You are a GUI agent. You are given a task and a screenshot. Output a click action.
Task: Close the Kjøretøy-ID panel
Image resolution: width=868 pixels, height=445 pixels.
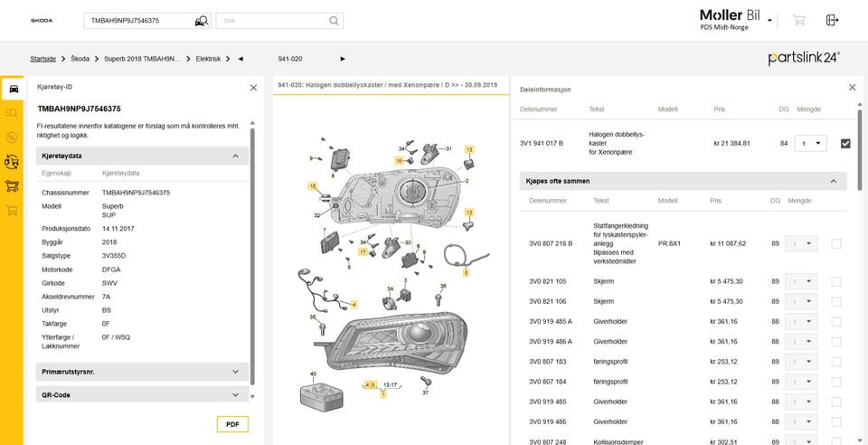[x=253, y=88]
